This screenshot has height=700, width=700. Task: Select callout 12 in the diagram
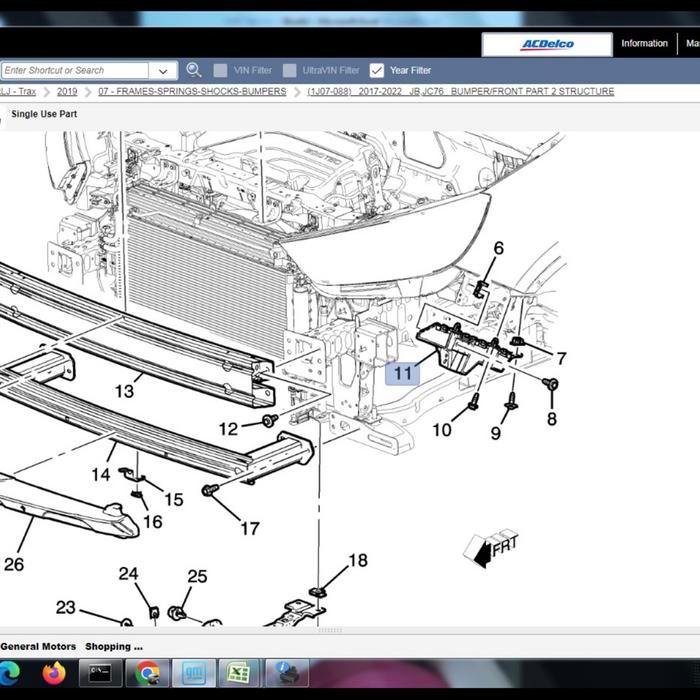[228, 429]
